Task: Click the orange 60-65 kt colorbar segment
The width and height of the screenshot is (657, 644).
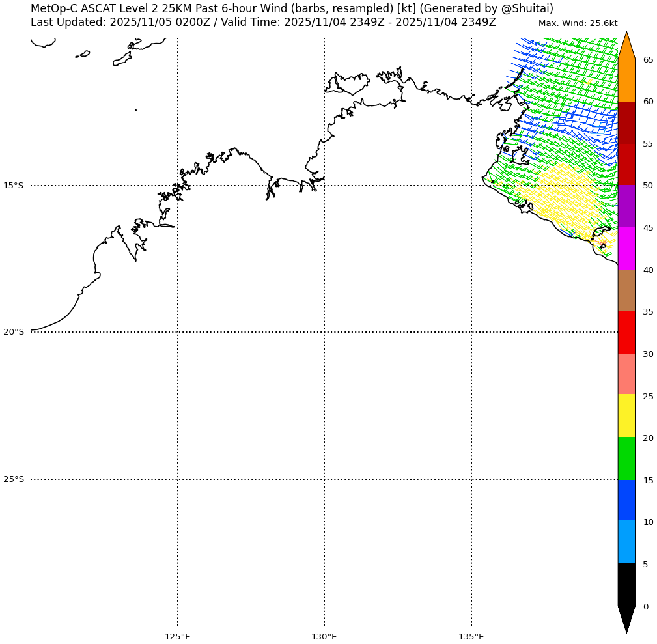Action: coord(626,80)
